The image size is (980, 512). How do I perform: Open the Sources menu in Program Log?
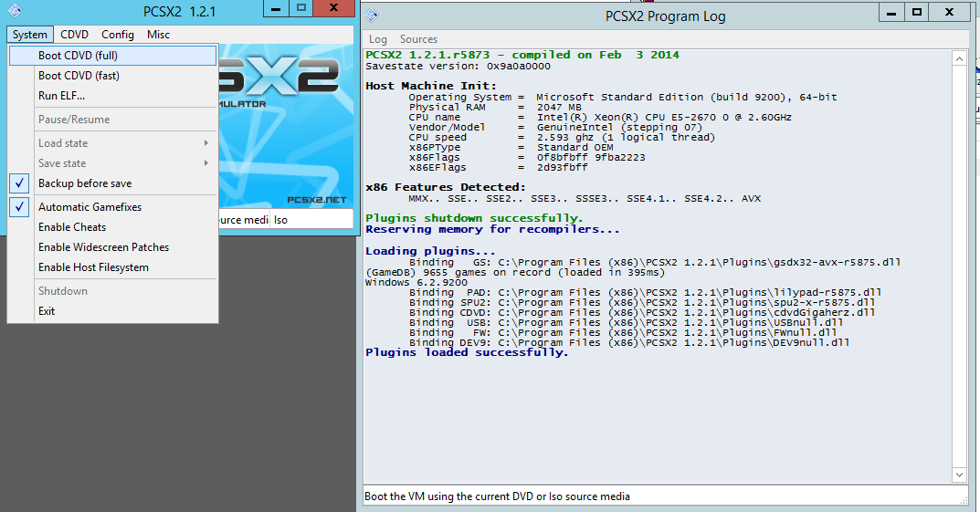418,39
